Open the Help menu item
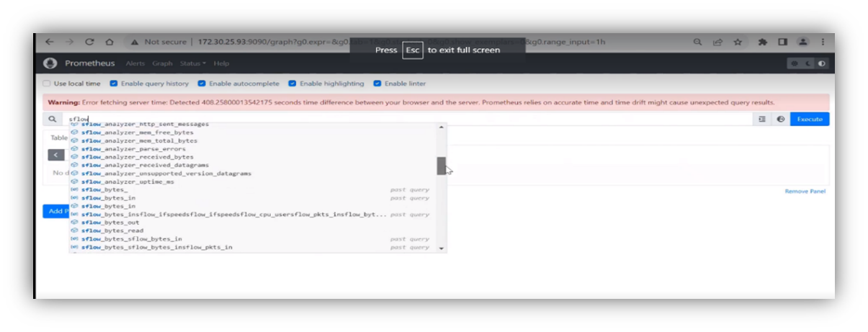 click(221, 63)
